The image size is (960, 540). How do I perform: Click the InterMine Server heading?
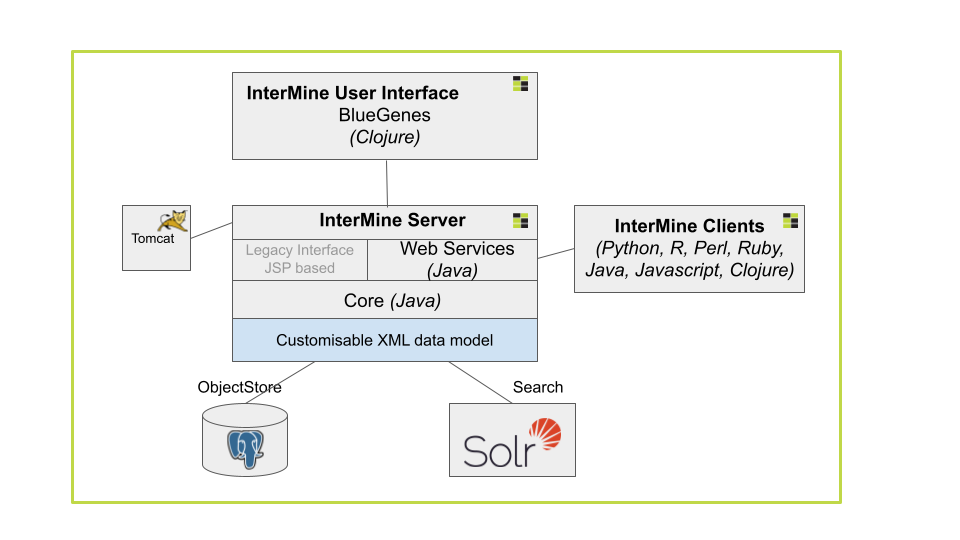pos(392,220)
